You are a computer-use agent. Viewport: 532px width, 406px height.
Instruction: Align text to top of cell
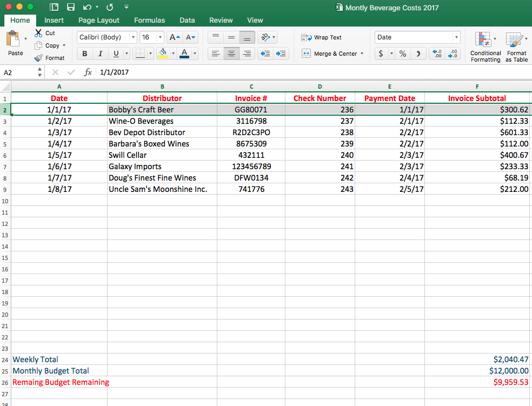coord(215,37)
